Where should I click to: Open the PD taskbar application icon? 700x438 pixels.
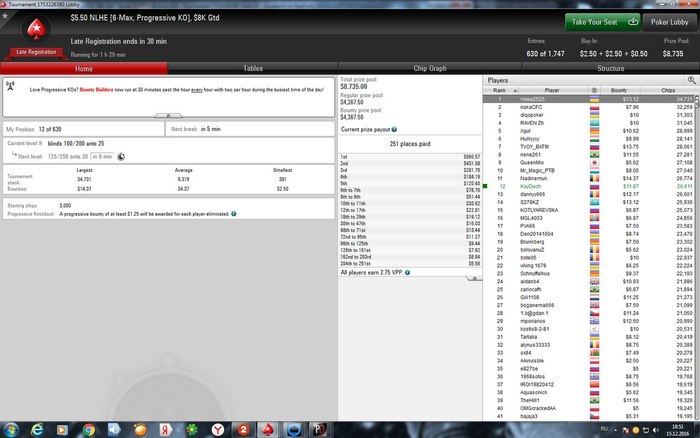(x=320, y=430)
